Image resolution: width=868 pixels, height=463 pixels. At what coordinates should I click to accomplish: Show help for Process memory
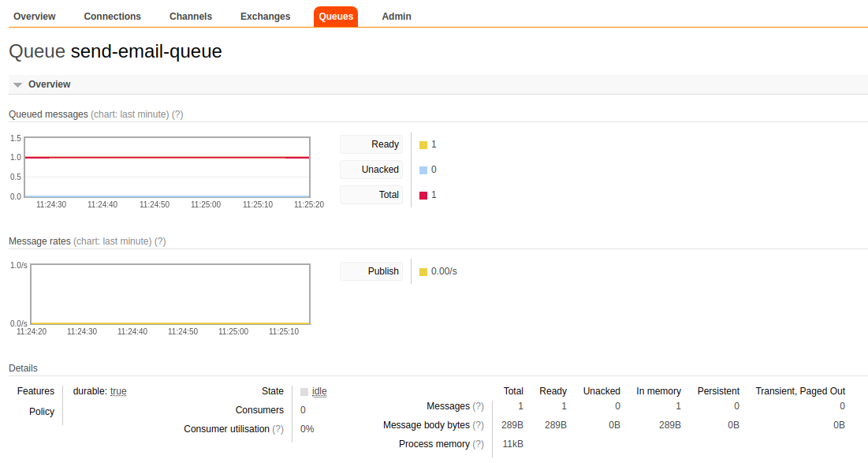point(478,444)
